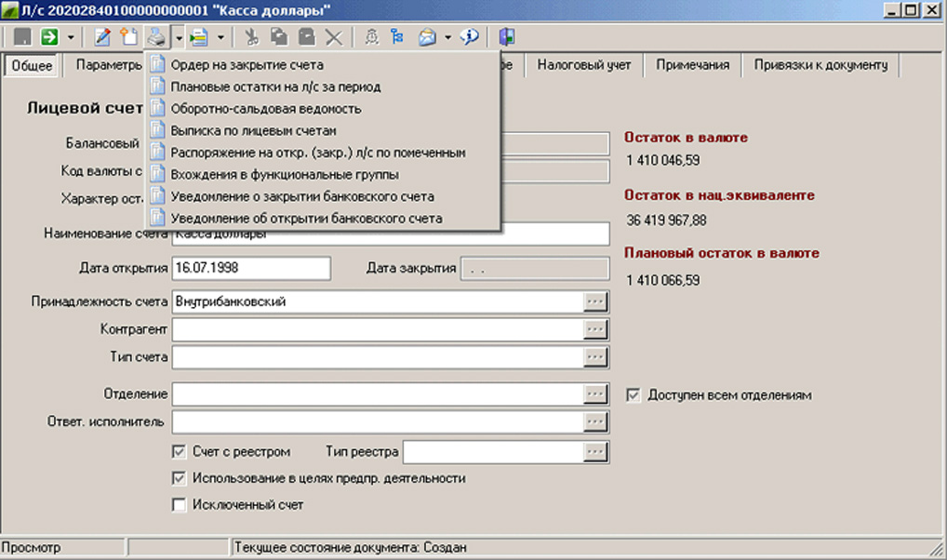
Task: Click into the 'Дата открытия' date field
Action: point(251,269)
